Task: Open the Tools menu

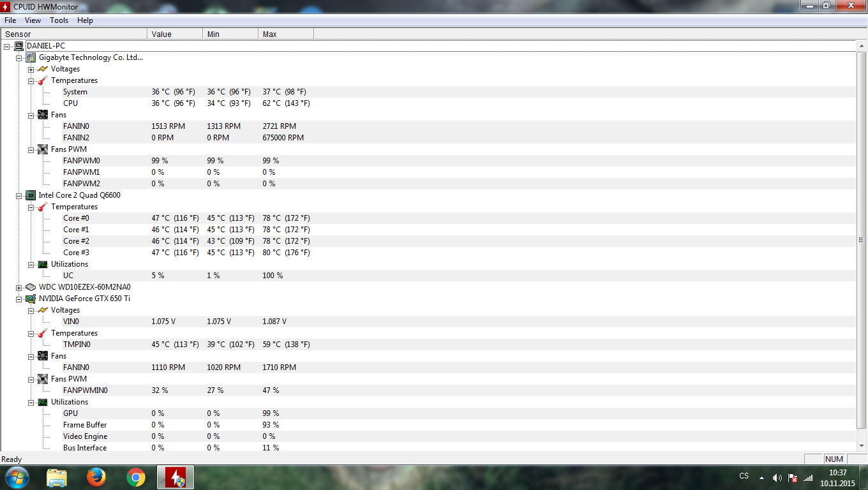Action: click(x=59, y=20)
